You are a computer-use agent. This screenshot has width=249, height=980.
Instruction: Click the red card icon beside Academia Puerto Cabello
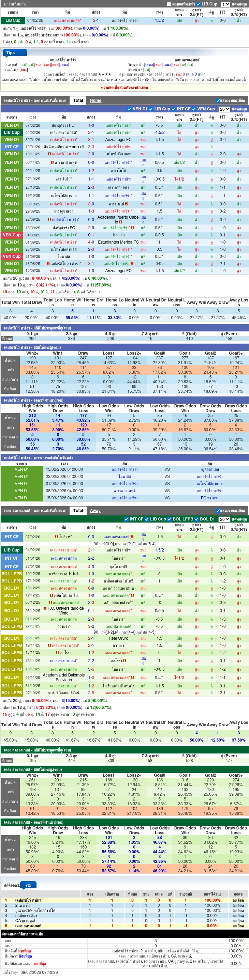point(120,222)
